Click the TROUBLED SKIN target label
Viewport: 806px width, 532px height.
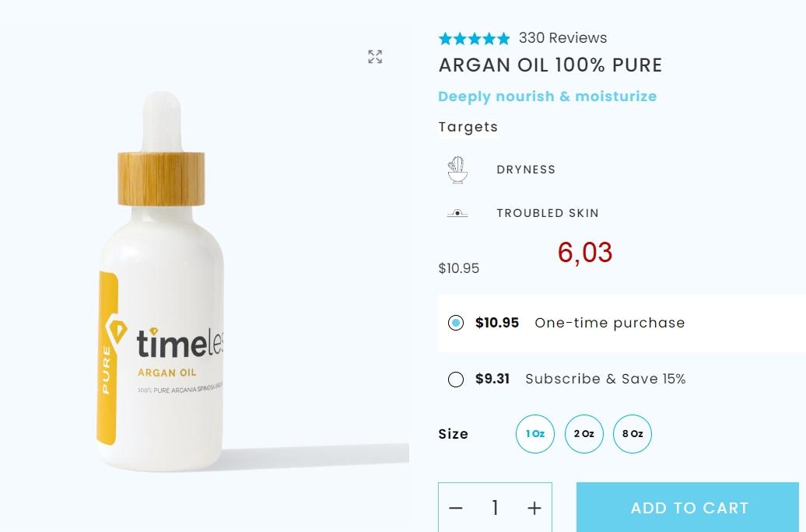pyautogui.click(x=548, y=213)
